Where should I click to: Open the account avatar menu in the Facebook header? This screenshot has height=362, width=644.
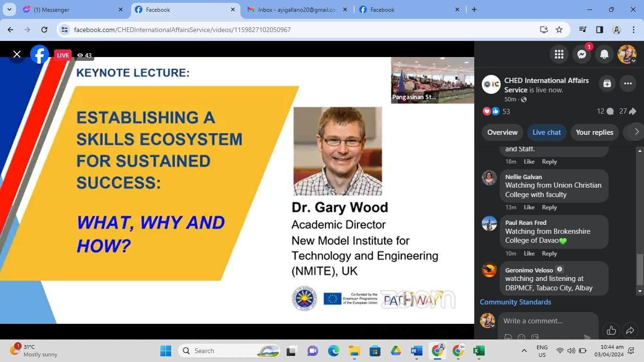tap(627, 55)
